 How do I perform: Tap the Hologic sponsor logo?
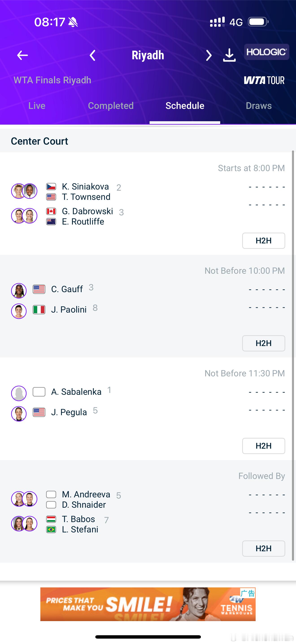click(x=266, y=52)
